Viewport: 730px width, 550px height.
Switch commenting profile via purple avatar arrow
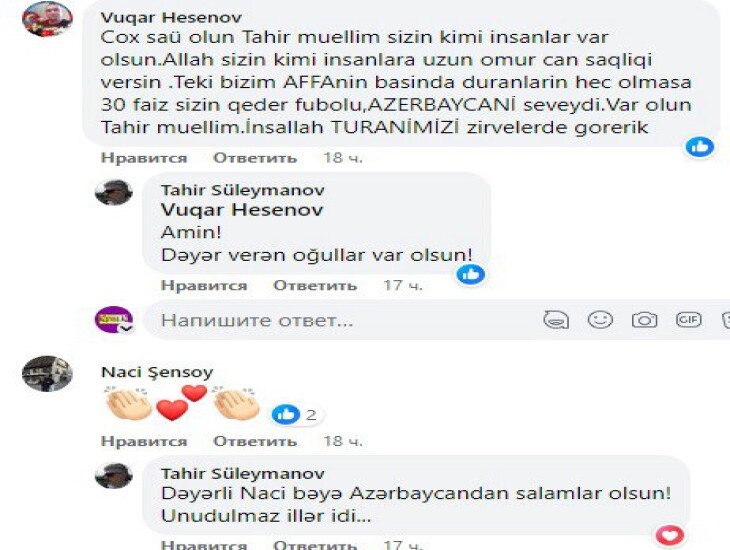(127, 328)
